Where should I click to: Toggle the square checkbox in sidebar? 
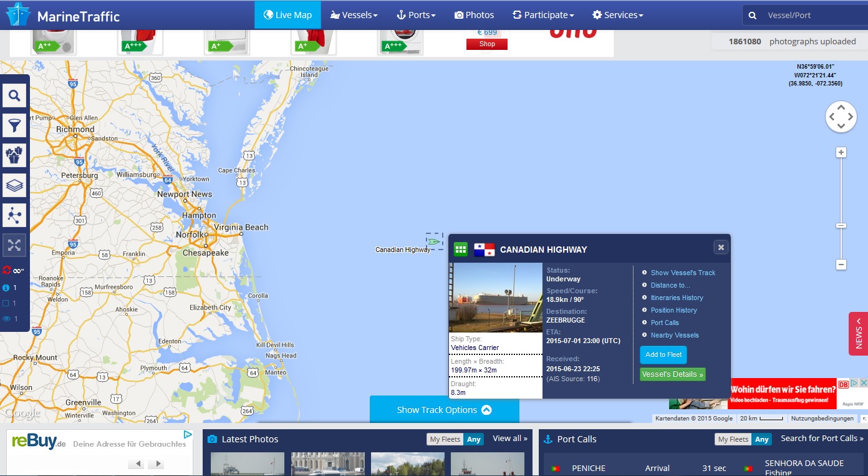click(x=6, y=304)
